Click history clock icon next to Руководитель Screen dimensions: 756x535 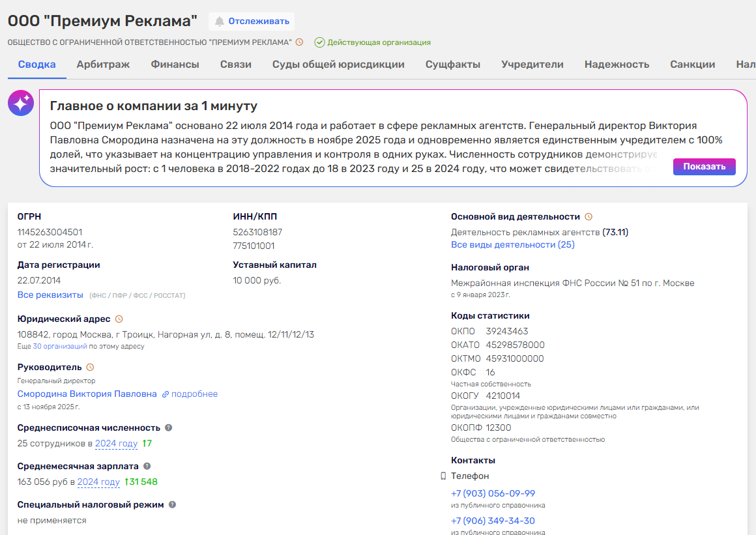(90, 368)
